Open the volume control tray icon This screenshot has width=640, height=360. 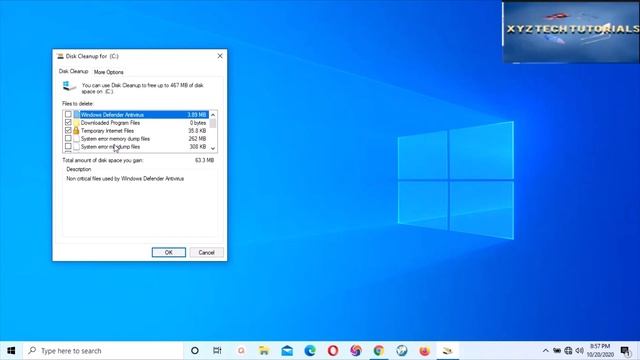(580, 351)
